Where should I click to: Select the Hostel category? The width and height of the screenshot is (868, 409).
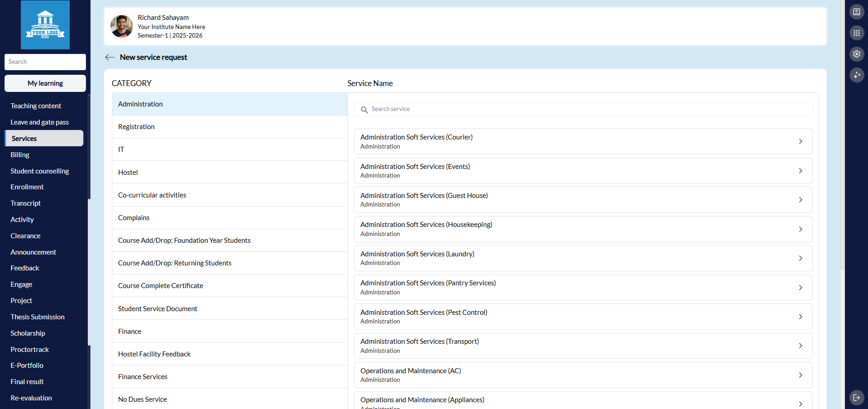coord(128,173)
